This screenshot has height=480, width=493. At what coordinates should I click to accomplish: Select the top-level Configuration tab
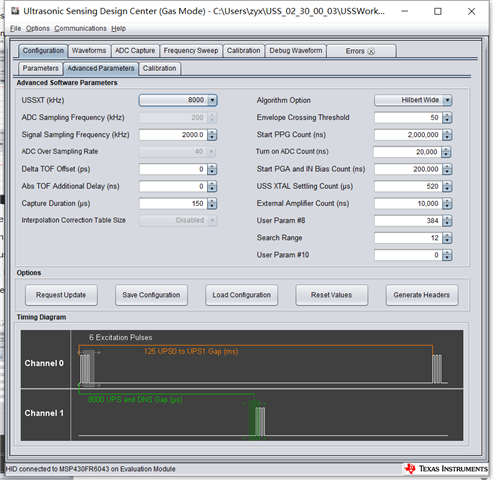tap(43, 51)
